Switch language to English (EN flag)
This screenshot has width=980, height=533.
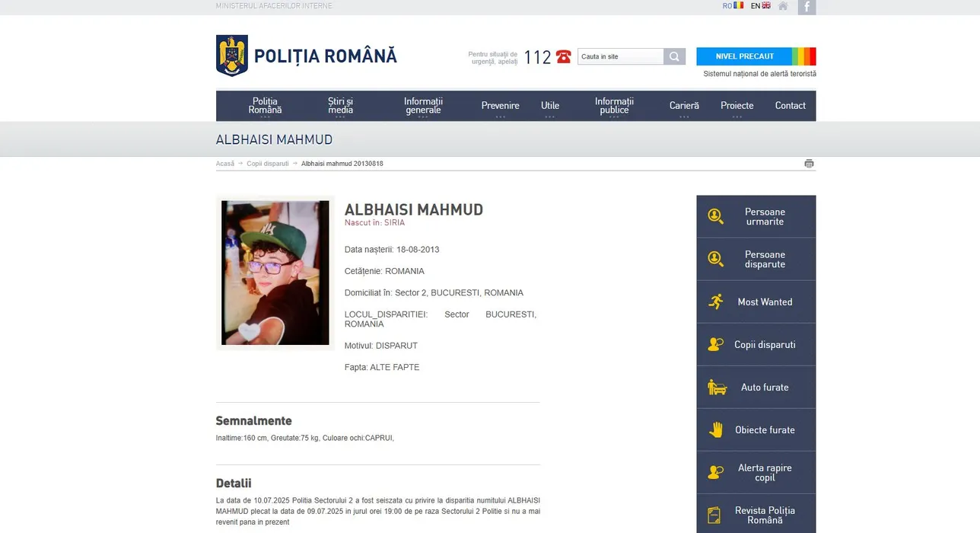(x=760, y=6)
